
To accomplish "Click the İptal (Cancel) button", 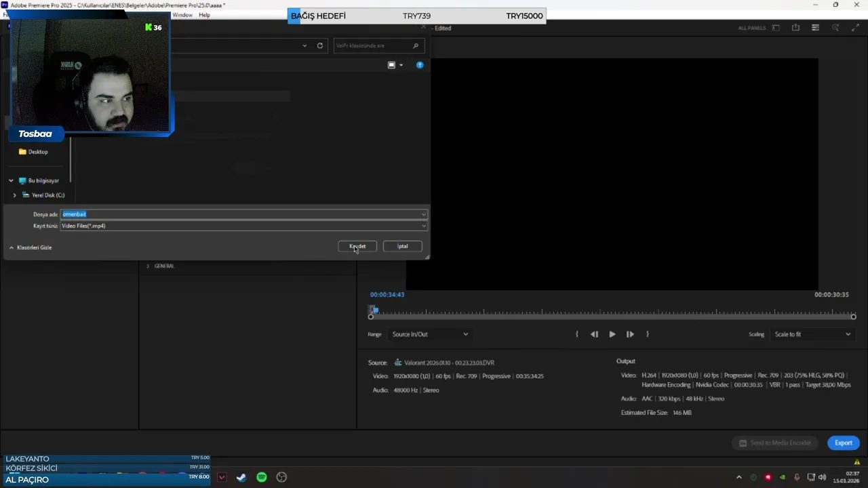I will pos(402,246).
